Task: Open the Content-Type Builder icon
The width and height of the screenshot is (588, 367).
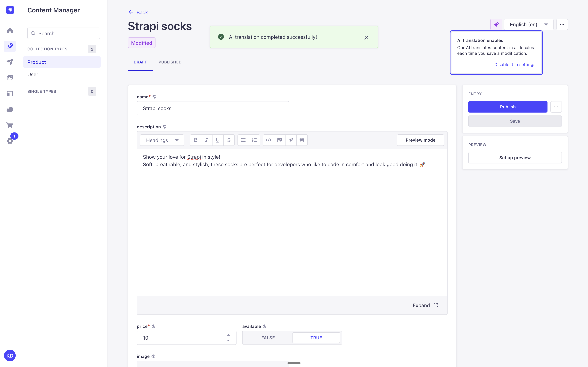Action: click(x=10, y=93)
